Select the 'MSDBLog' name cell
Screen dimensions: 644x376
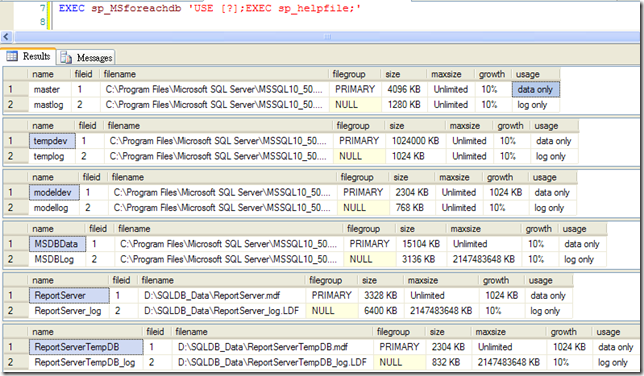[x=58, y=259]
